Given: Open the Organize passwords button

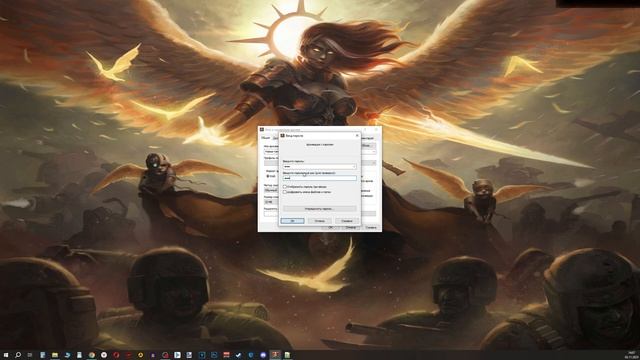Looking at the screenshot, I should pyautogui.click(x=320, y=209).
